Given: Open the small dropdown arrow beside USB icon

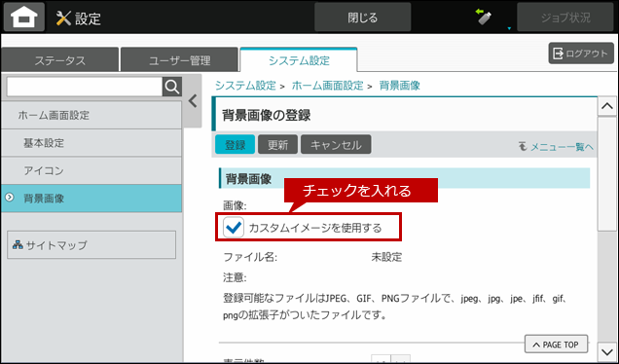Looking at the screenshot, I should coord(509,28).
